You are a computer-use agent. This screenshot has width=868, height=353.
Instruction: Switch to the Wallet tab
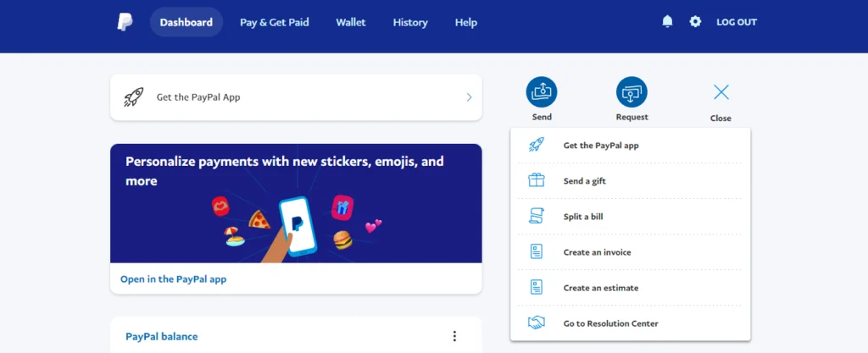click(351, 23)
